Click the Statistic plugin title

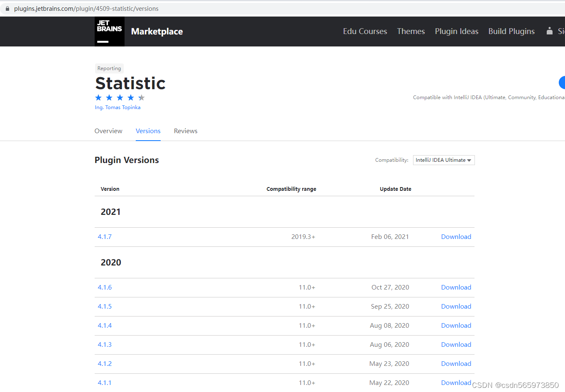(x=130, y=83)
